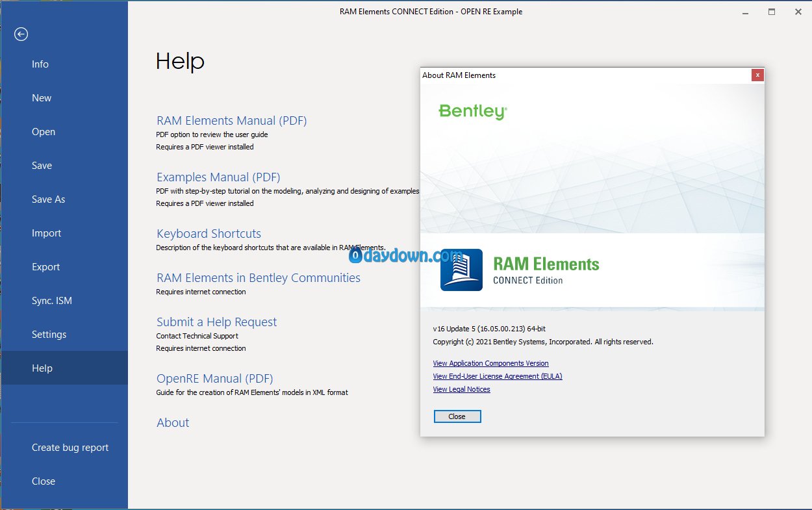Screen dimensions: 812x510
Task: Click the Copyright (c) 2021 Bentley Systems text
Action: click(x=543, y=342)
